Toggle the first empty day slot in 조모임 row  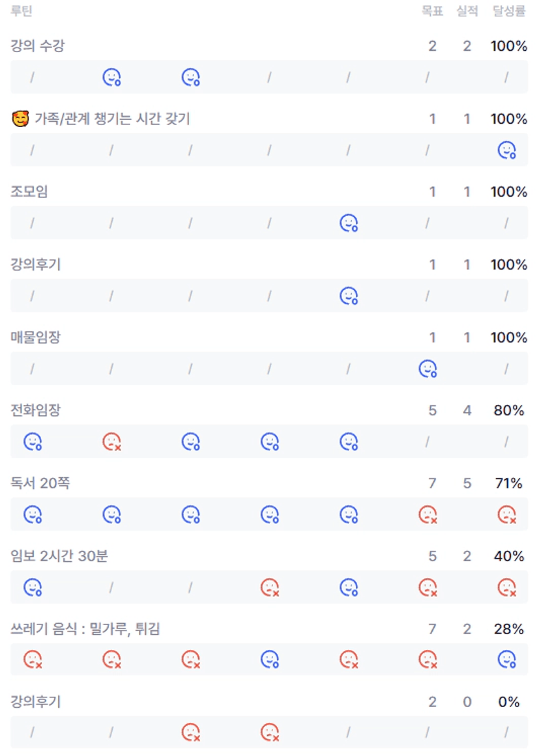click(x=32, y=224)
